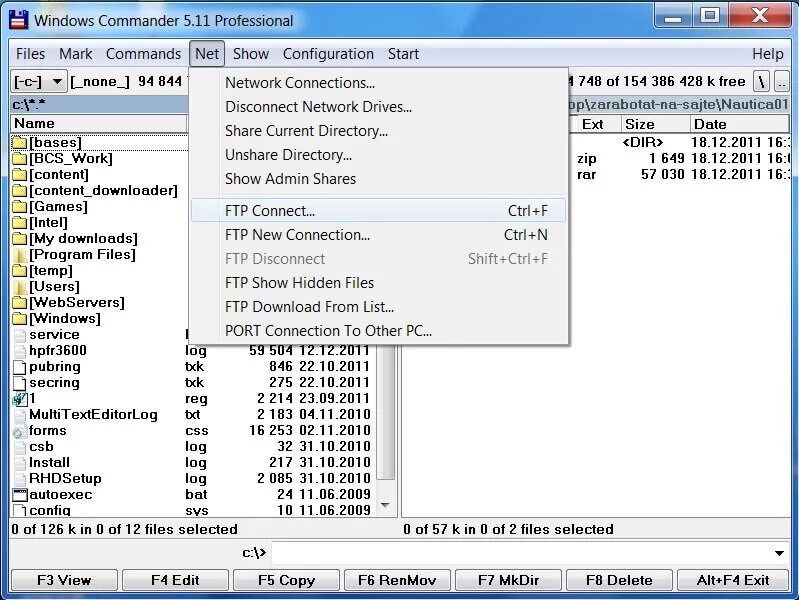Select the [Windows] folder icon
Image resolution: width=799 pixels, height=600 pixels.
pyautogui.click(x=20, y=319)
